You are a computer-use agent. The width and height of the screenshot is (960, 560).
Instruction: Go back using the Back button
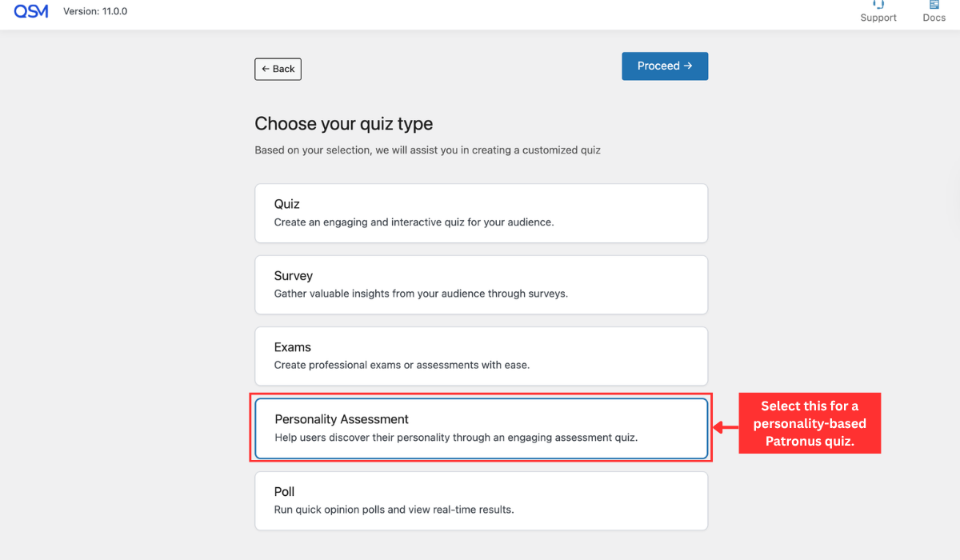278,69
